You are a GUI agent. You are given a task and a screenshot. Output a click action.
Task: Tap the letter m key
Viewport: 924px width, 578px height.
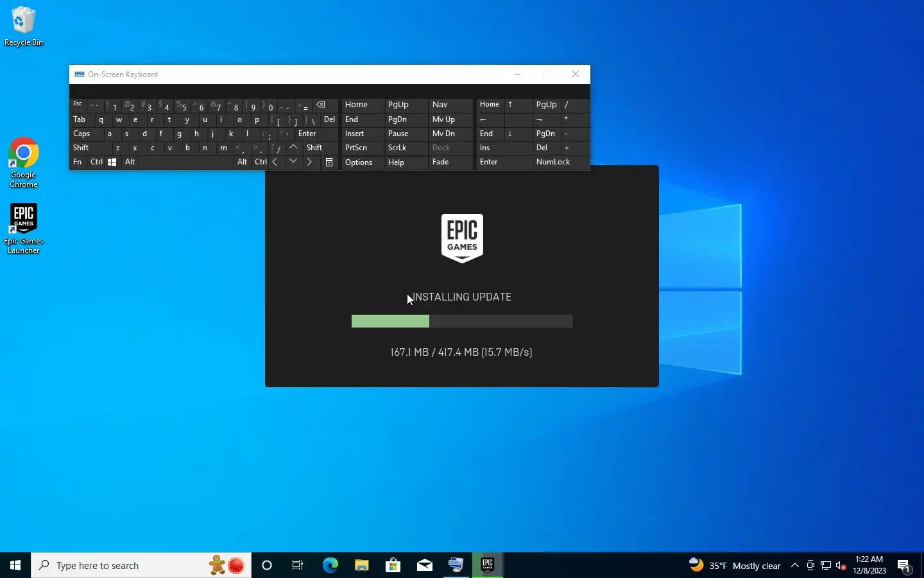click(x=223, y=148)
